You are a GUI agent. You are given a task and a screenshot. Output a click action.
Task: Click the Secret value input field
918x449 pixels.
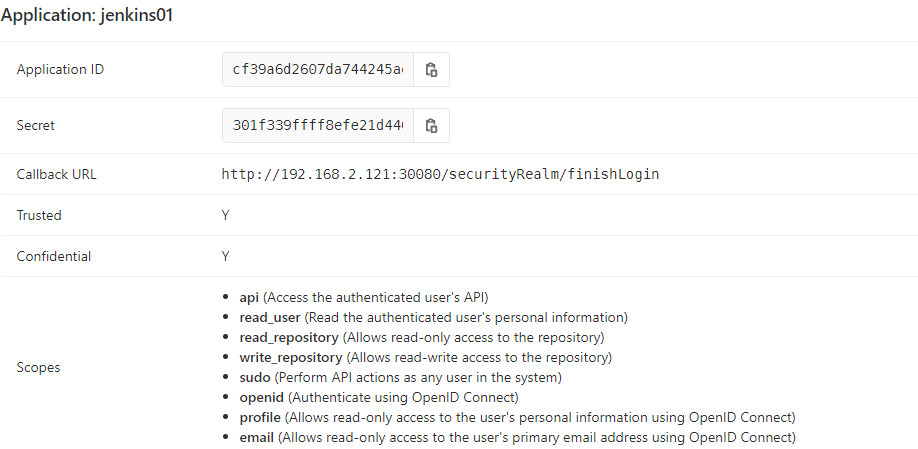pyautogui.click(x=318, y=125)
